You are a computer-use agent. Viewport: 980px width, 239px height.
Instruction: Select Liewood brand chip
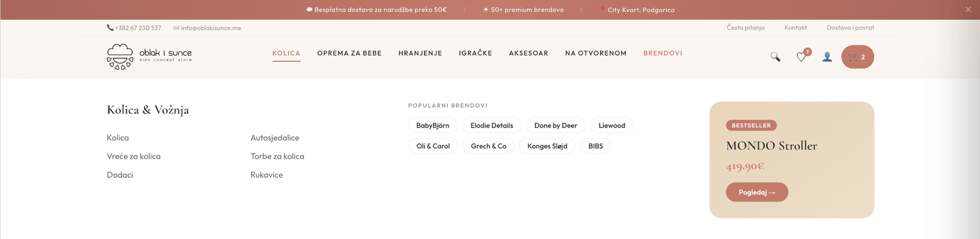coord(612,126)
